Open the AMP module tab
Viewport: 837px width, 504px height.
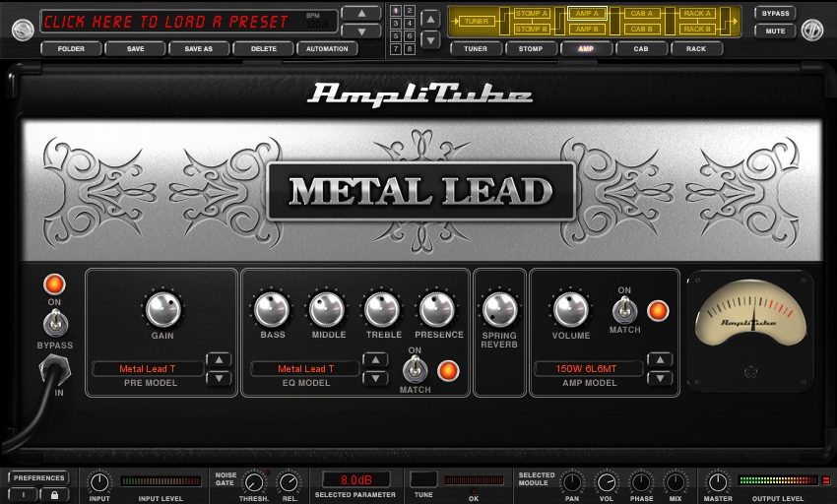pos(586,48)
